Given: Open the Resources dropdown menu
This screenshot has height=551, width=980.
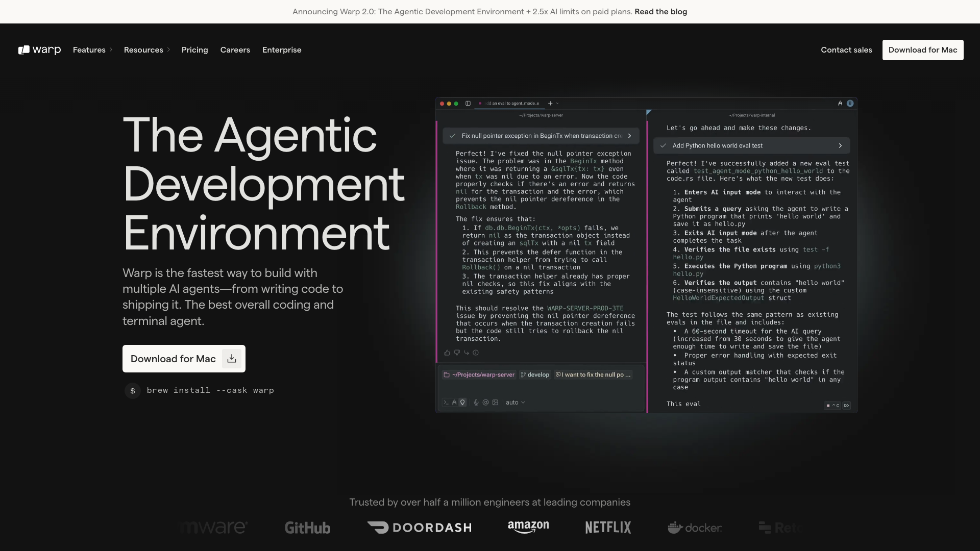Looking at the screenshot, I should 147,50.
